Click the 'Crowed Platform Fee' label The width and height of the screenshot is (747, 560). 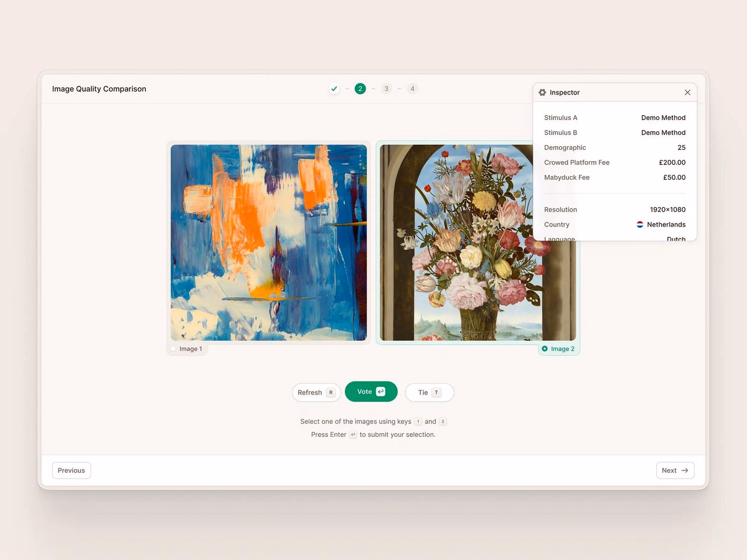[577, 162]
